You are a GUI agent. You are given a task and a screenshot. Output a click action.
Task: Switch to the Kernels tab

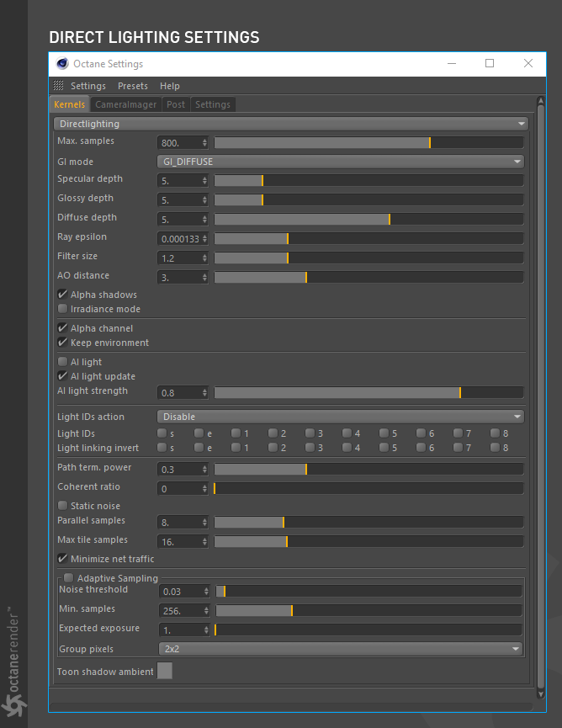(x=69, y=104)
